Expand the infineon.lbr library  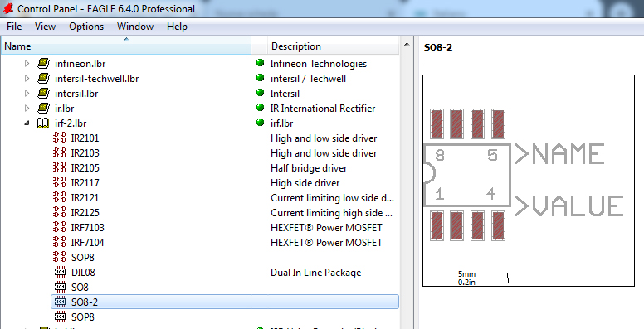click(x=27, y=64)
